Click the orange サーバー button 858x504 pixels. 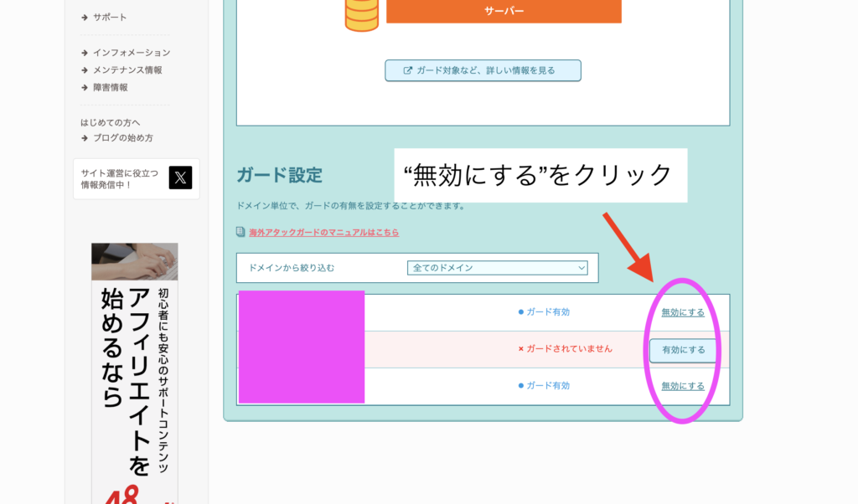(504, 11)
